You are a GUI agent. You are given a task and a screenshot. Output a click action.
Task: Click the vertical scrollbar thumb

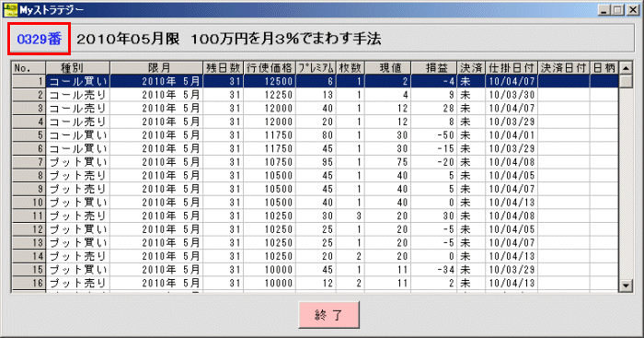click(x=625, y=81)
